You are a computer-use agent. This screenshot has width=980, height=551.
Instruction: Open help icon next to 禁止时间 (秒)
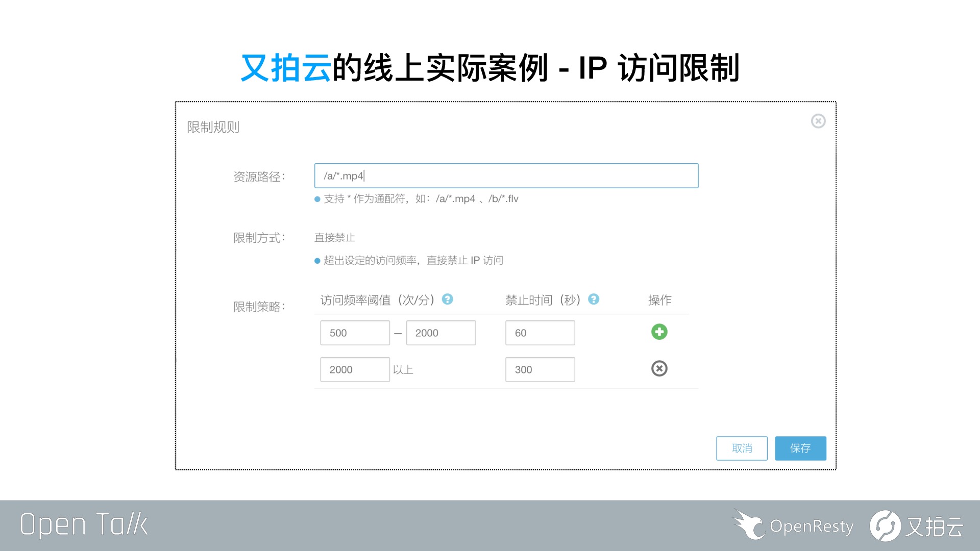[594, 299]
